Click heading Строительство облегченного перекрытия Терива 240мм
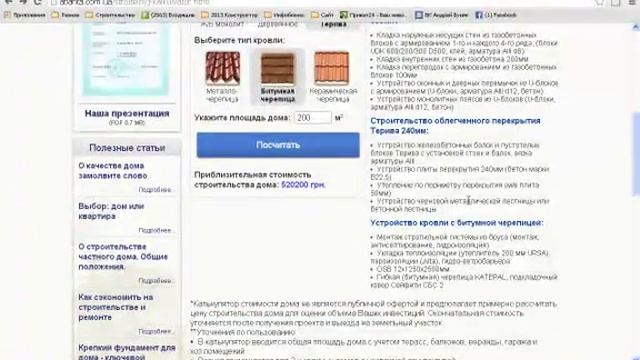The image size is (640, 360). 455,126
